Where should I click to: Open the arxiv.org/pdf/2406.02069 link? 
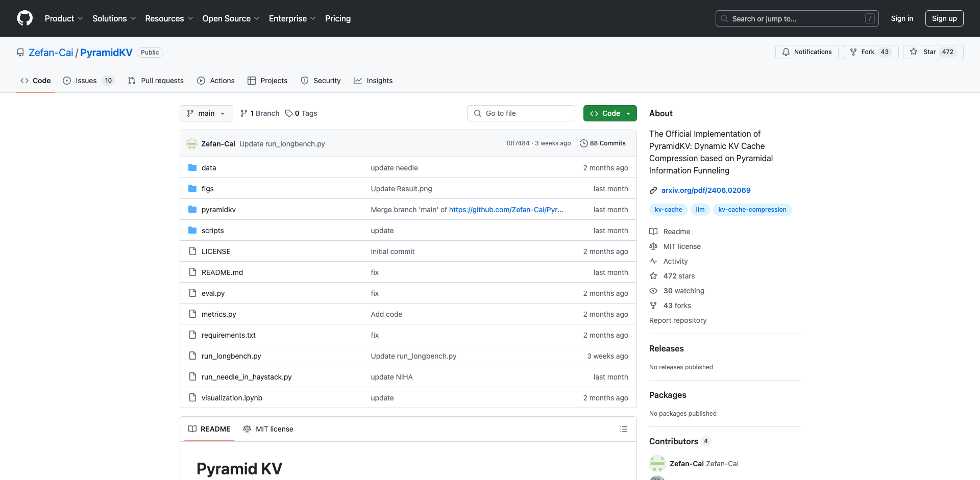(706, 190)
